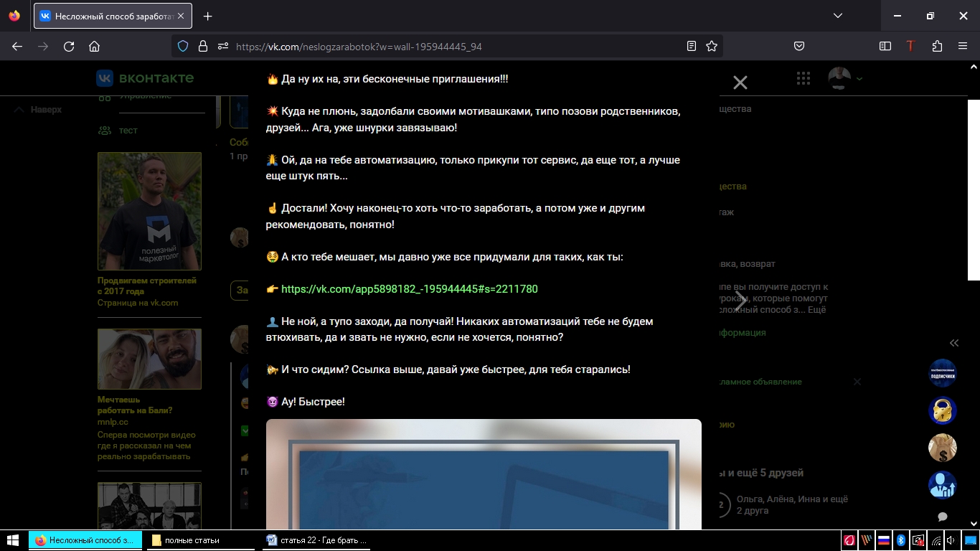Open the Firefox hamburger application menu
Screen dimensions: 980x551
pyautogui.click(x=963, y=46)
